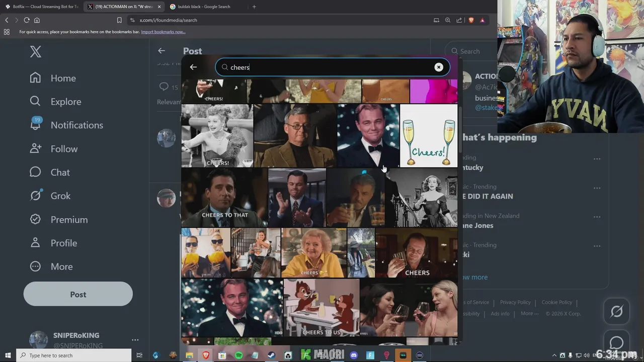Click the X logo in sidebar
Image resolution: width=644 pixels, height=362 pixels.
pos(35,51)
